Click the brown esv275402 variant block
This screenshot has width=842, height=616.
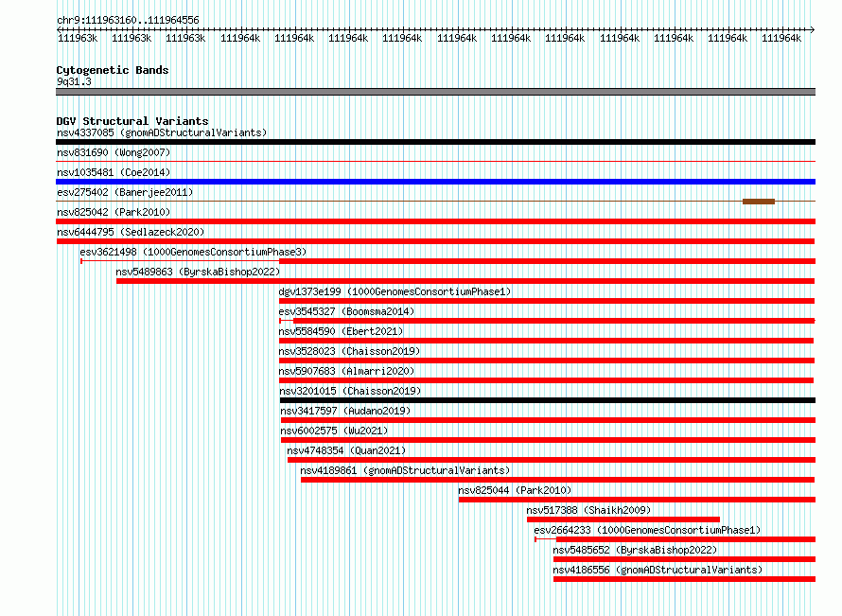click(758, 202)
